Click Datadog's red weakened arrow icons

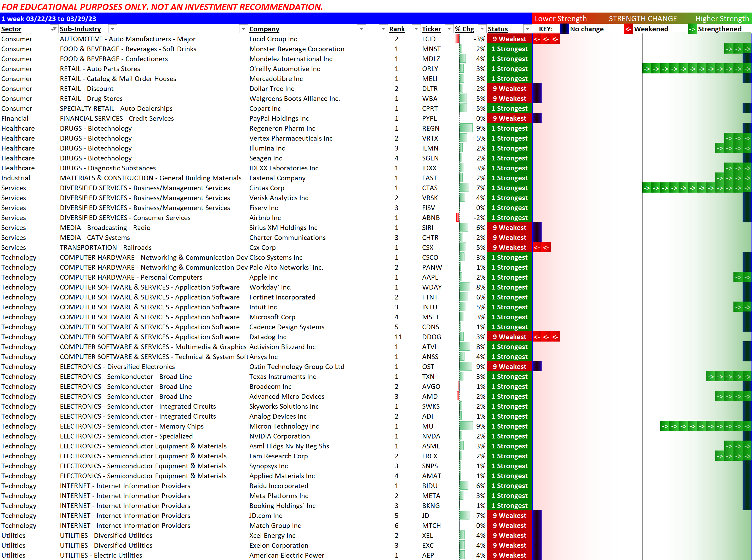[x=546, y=337]
